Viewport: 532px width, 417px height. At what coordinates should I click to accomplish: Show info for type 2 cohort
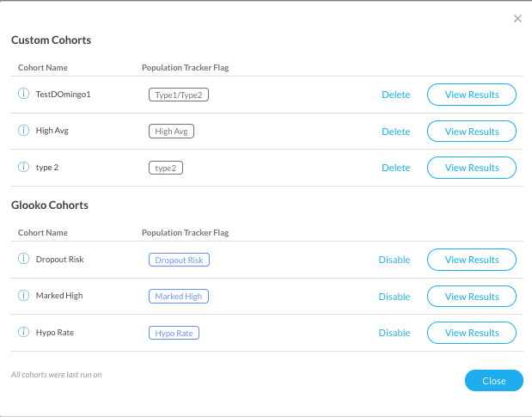tap(23, 167)
